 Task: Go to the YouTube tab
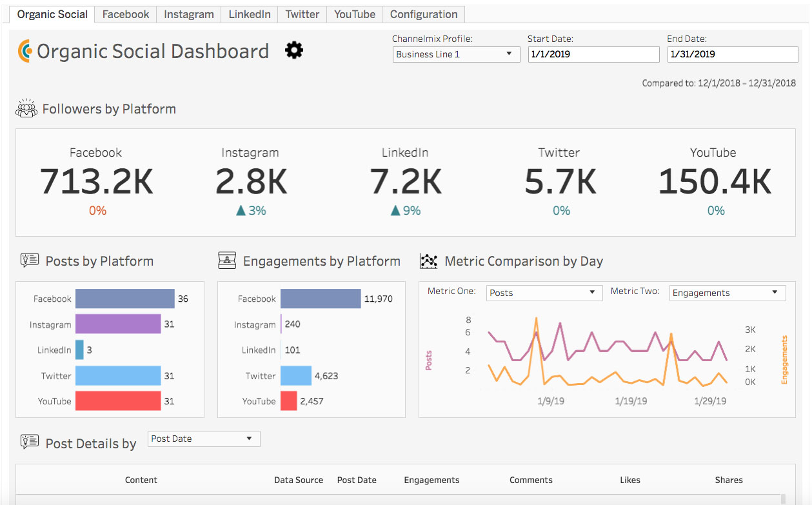coord(354,14)
